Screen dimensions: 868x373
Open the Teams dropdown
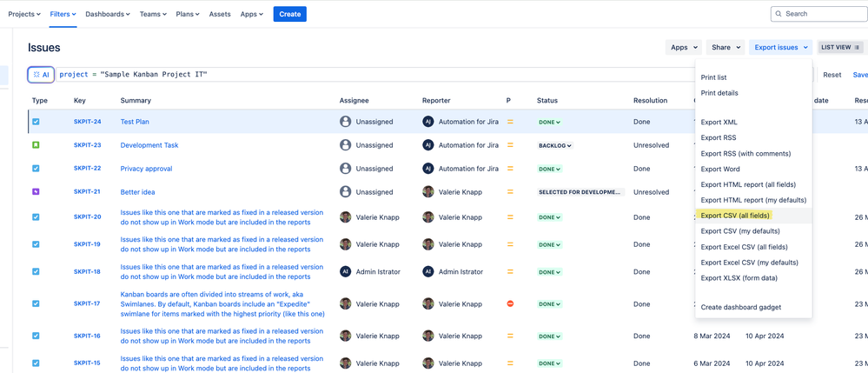[153, 15]
